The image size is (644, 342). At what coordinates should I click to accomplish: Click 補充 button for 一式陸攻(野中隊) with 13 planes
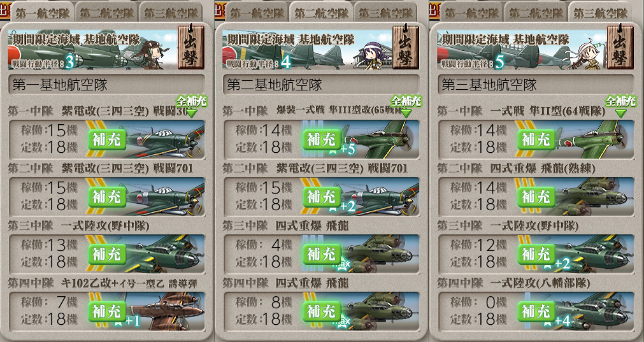[107, 254]
